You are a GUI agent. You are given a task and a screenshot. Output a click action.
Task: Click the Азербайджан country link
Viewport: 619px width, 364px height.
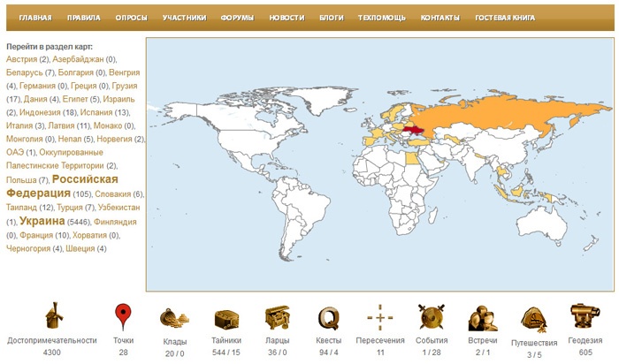tap(78, 59)
